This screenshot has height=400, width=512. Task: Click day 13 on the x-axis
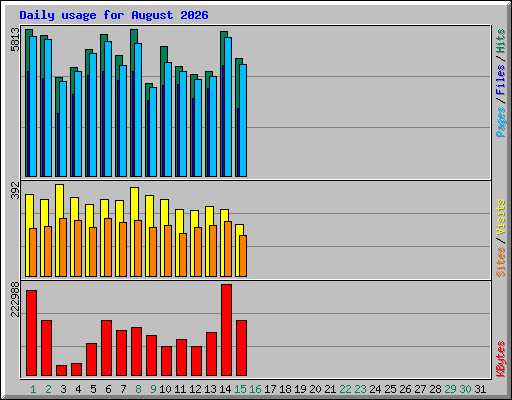tap(210, 389)
